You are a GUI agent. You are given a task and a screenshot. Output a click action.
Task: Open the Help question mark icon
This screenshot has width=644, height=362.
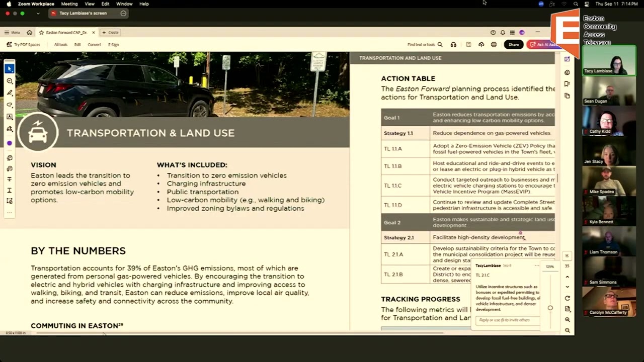tap(493, 32)
